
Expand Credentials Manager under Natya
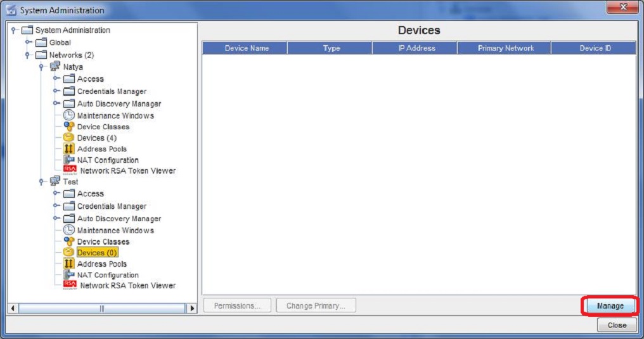tap(56, 91)
